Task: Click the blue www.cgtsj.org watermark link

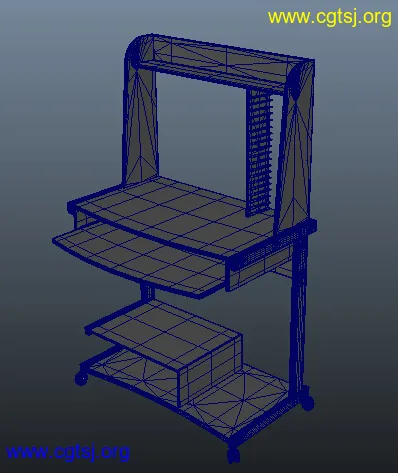Action: click(68, 452)
